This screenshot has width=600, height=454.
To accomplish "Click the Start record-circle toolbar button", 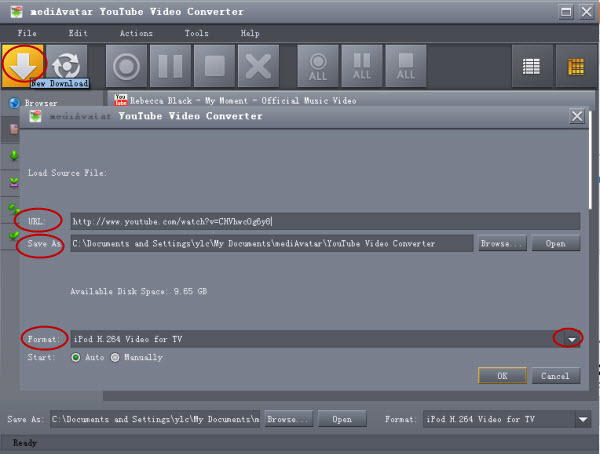I will [x=126, y=66].
